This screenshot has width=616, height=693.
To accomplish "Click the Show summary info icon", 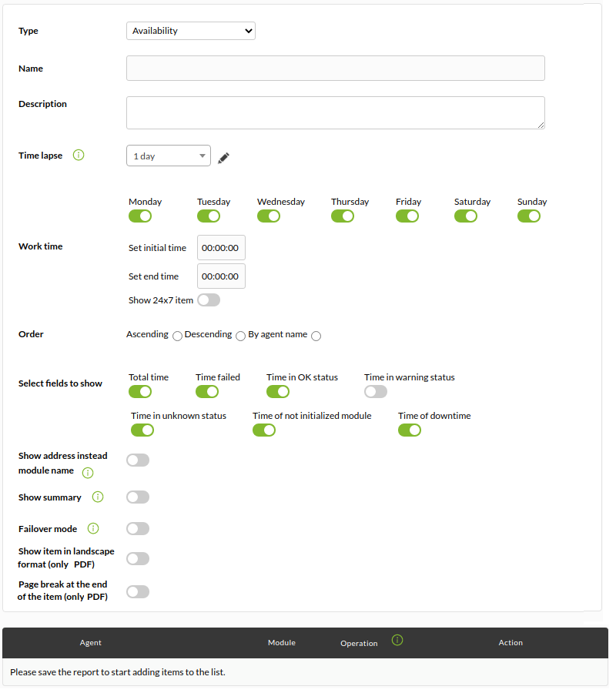I will (98, 497).
